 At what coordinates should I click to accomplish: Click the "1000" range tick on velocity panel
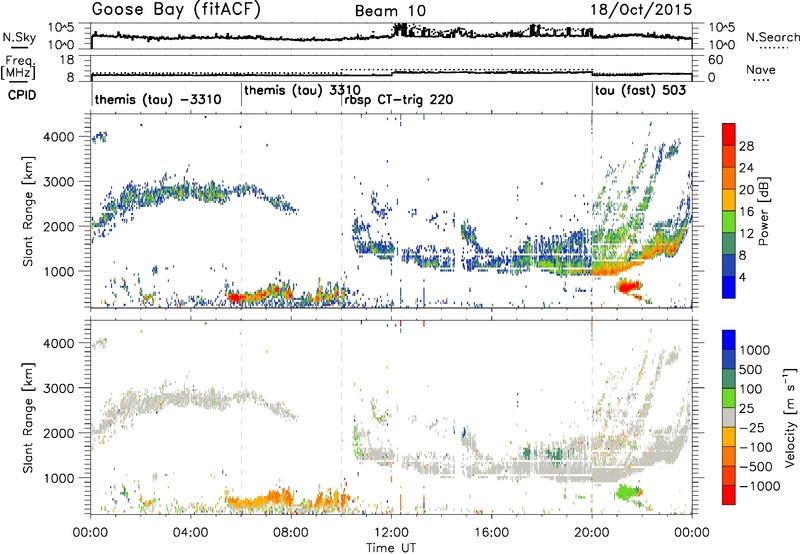click(59, 478)
